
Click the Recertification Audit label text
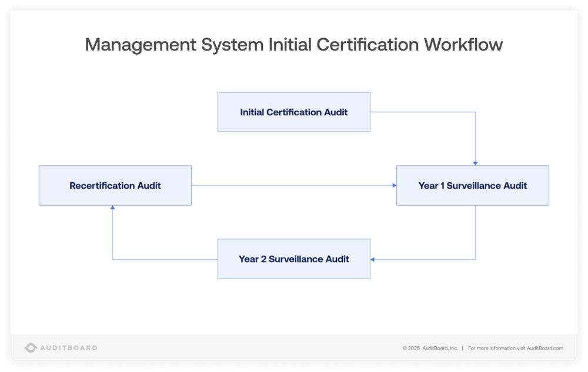coord(115,185)
